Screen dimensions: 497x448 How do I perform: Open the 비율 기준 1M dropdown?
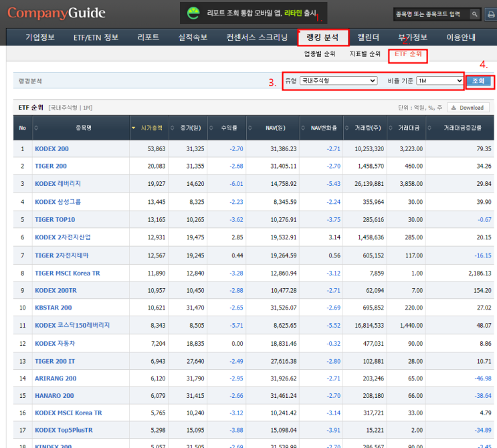(x=439, y=81)
